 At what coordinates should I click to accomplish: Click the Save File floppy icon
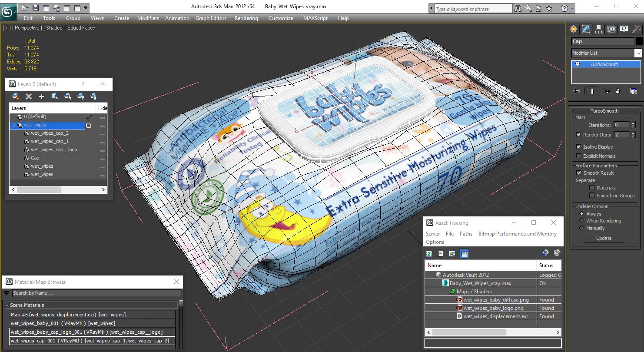point(36,8)
